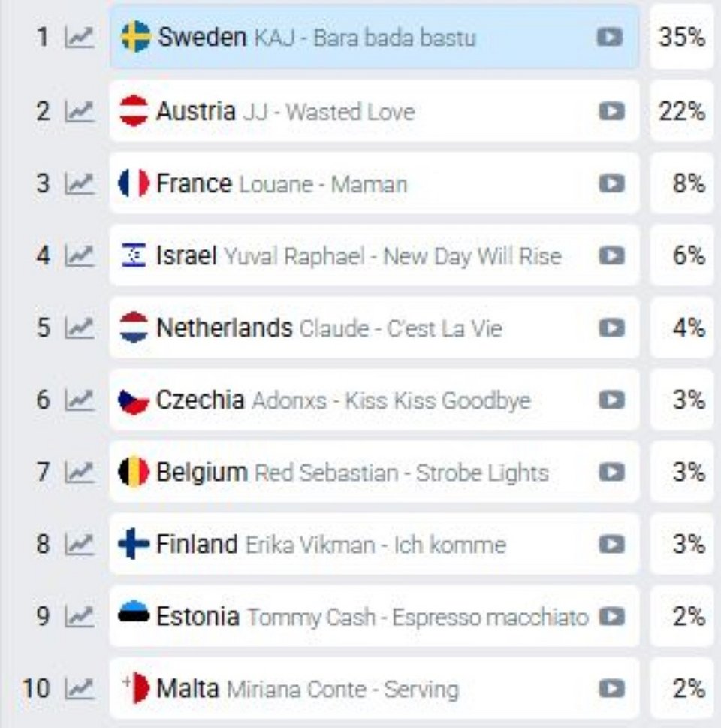Open the Estonia entry by Tommy Cash
This screenshot has height=728, width=721.
click(x=374, y=617)
